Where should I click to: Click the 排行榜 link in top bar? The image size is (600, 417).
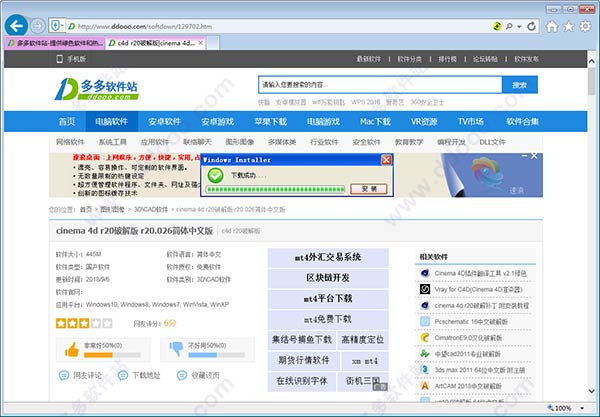pos(447,59)
